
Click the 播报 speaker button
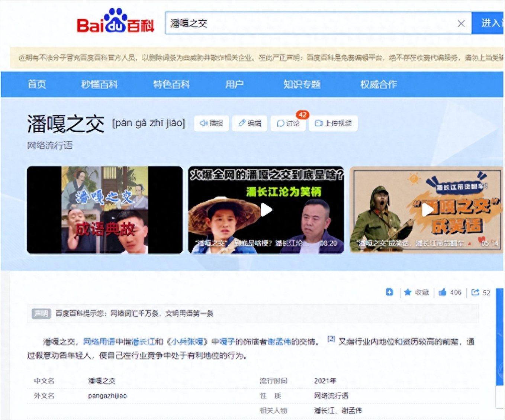tap(212, 123)
